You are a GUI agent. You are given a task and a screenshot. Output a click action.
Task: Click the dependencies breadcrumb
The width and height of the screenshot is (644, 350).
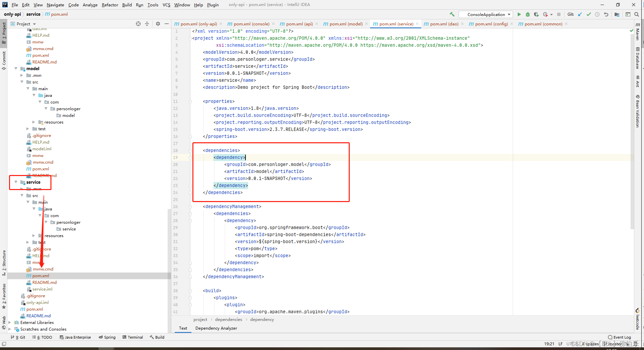pos(228,320)
